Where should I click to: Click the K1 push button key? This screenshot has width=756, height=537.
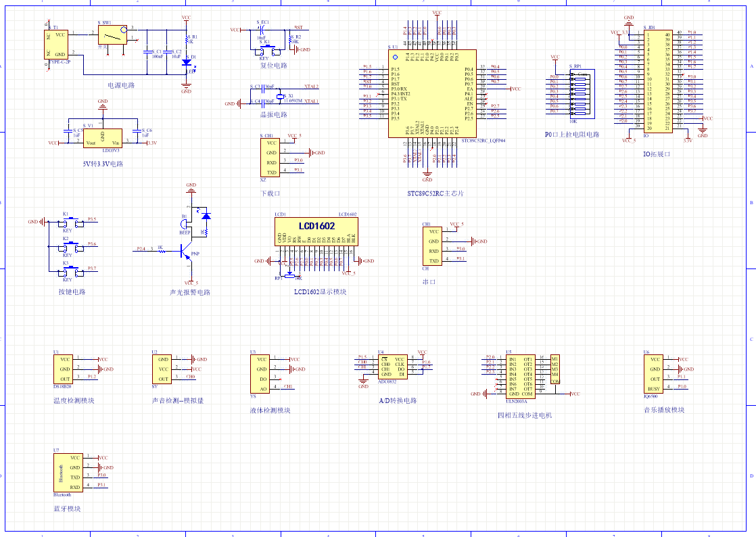67,221
